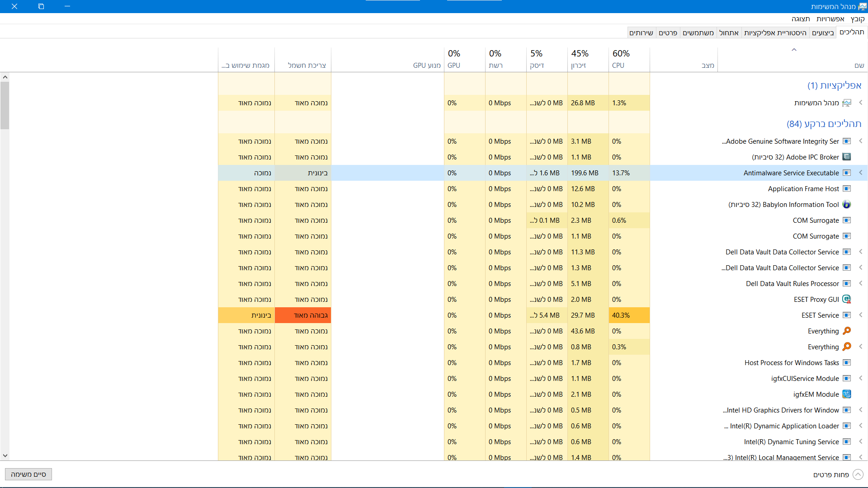Open the תצוגה (View) menu
Screen dimensions: 868x488
tap(801, 19)
